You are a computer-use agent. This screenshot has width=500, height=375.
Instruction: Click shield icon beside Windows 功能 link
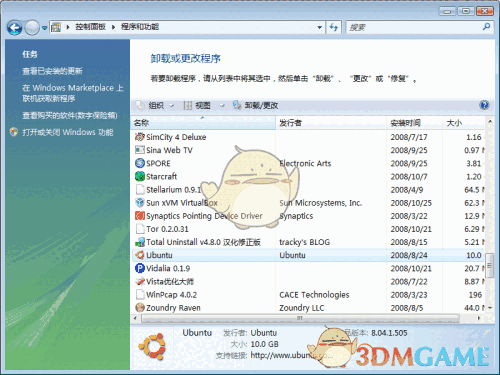pos(14,132)
